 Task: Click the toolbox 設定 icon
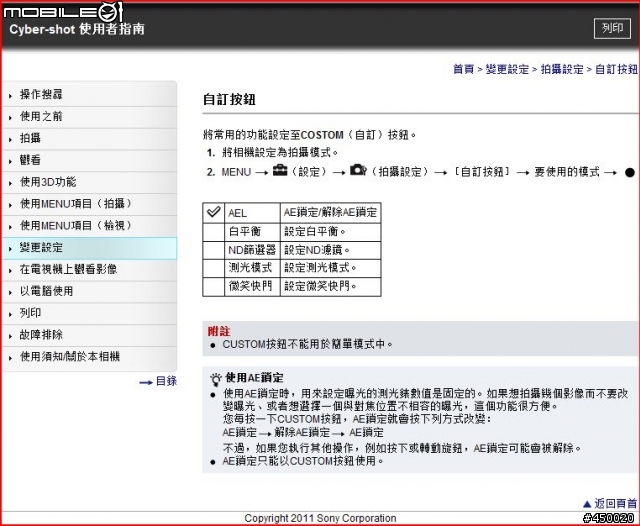[x=280, y=170]
